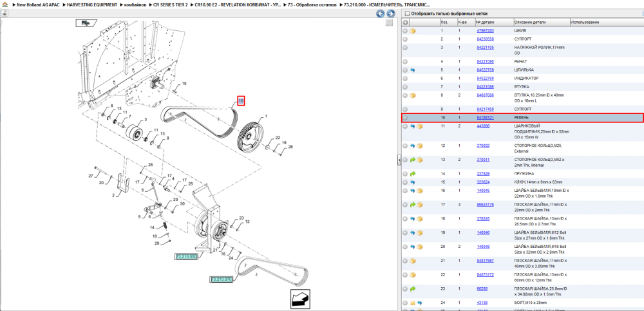Screen dimensions: 644x311
Task: Click 'КЛЮЧ,14mm x 9mm x 63mm' text
Action: pyautogui.click(x=538, y=182)
